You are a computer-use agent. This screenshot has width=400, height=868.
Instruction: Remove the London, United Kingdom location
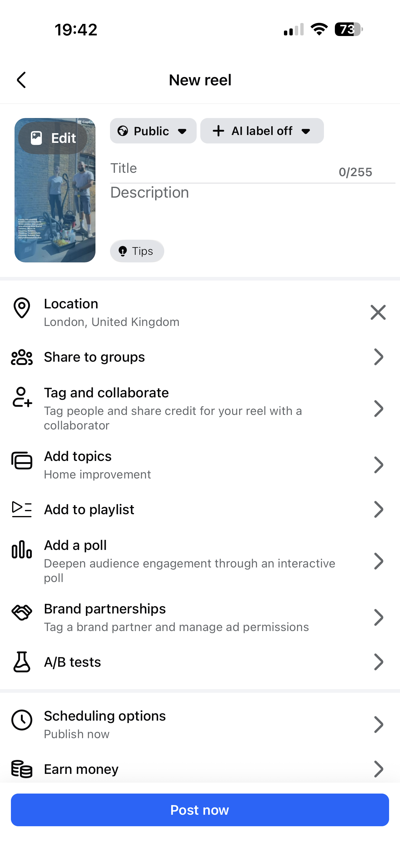378,312
